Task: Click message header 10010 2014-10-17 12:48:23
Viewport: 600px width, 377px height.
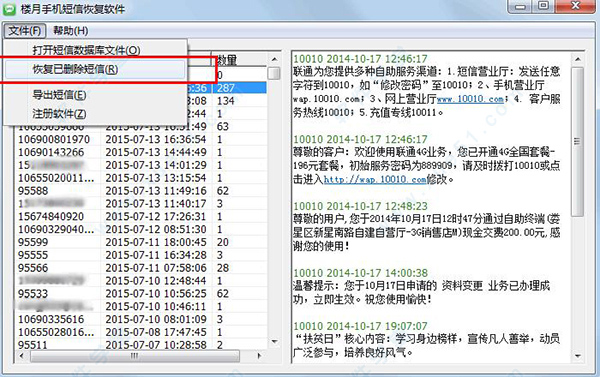Action: (360, 206)
